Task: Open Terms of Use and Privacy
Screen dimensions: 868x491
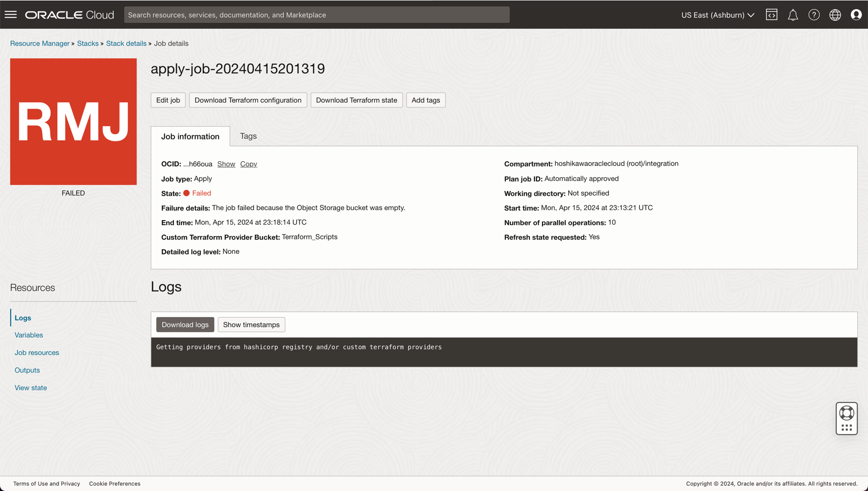Action: (47, 483)
